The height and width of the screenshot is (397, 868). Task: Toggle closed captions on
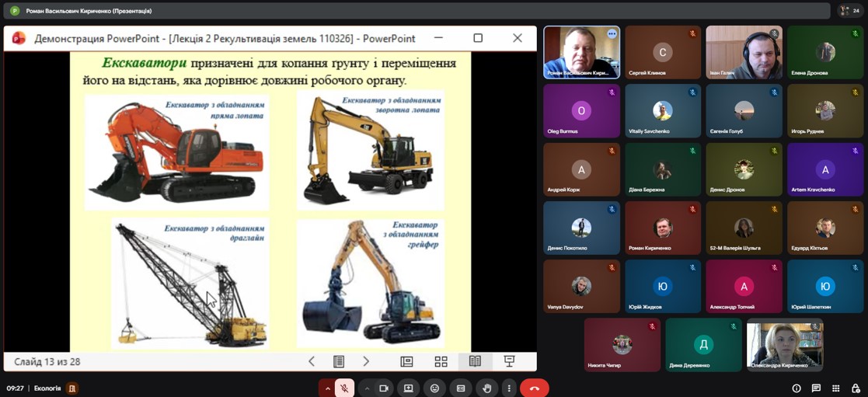pos(461,388)
